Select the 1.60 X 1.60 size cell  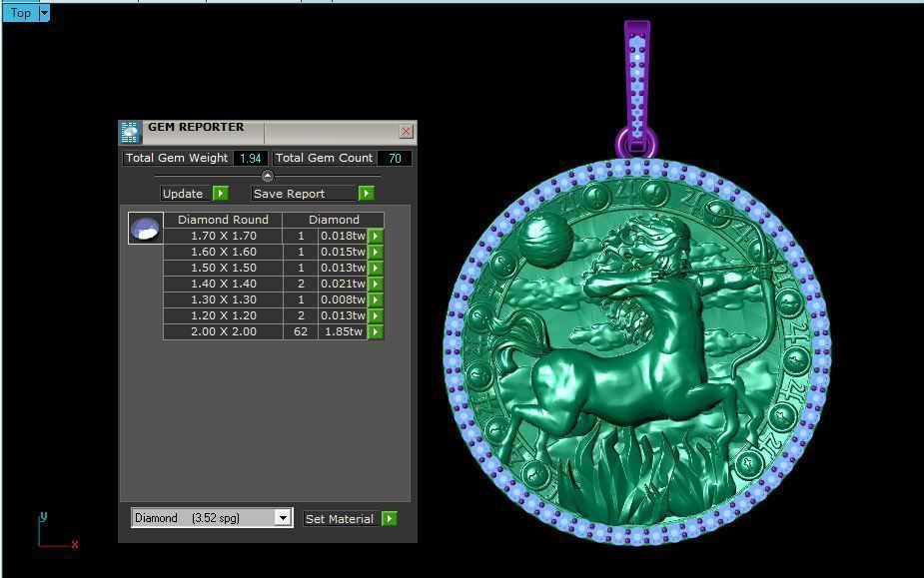click(224, 252)
